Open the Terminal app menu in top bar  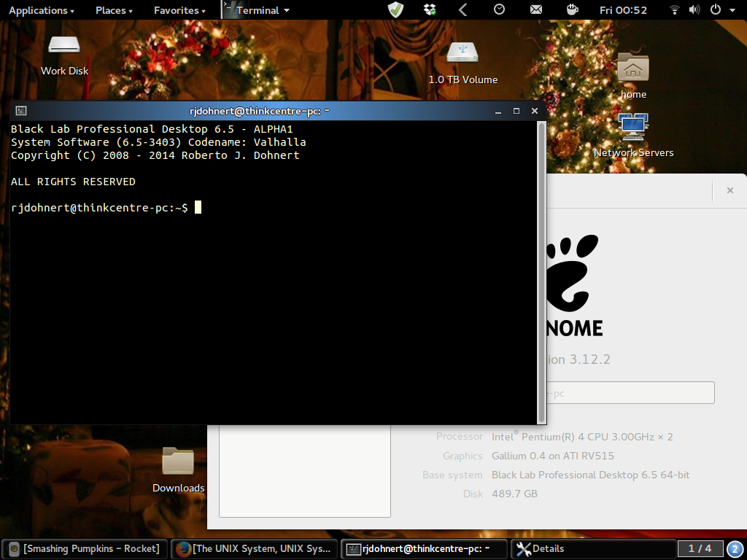click(256, 10)
